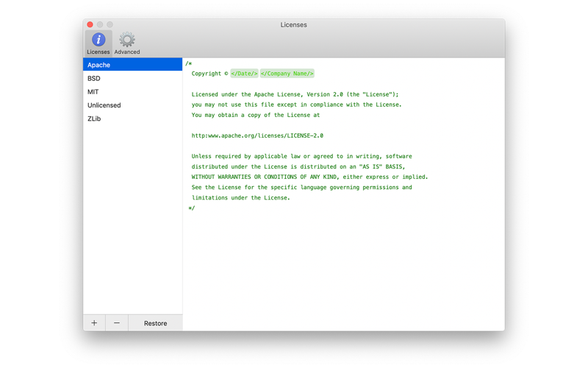Image resolution: width=588 pixels, height=368 pixels.
Task: Close the Licenses window
Action: [90, 24]
